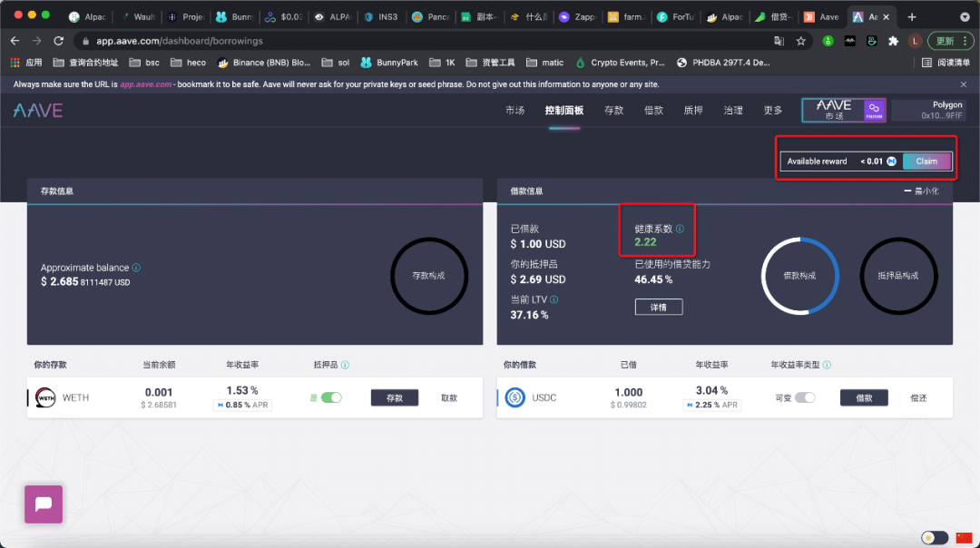The height and width of the screenshot is (548, 980).
Task: Select the 质押 menu item
Action: coord(693,110)
